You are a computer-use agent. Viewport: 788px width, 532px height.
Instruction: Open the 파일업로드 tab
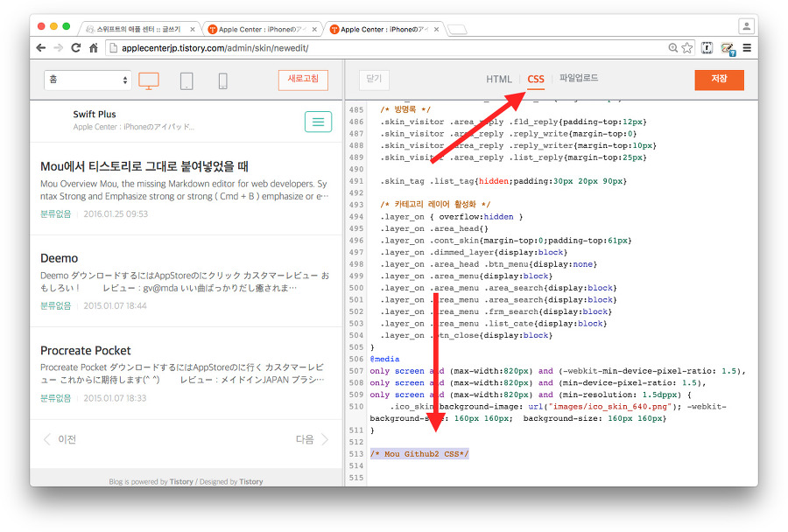point(579,78)
